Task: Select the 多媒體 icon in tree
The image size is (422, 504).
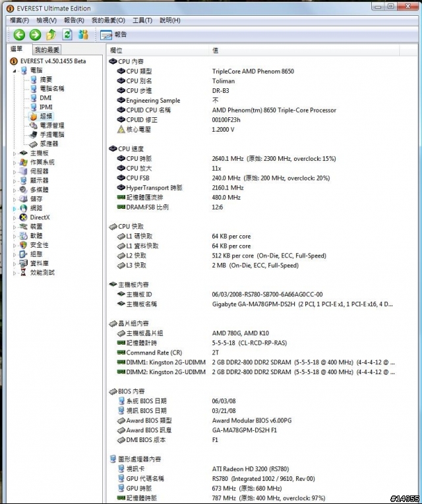Action: coord(24,190)
